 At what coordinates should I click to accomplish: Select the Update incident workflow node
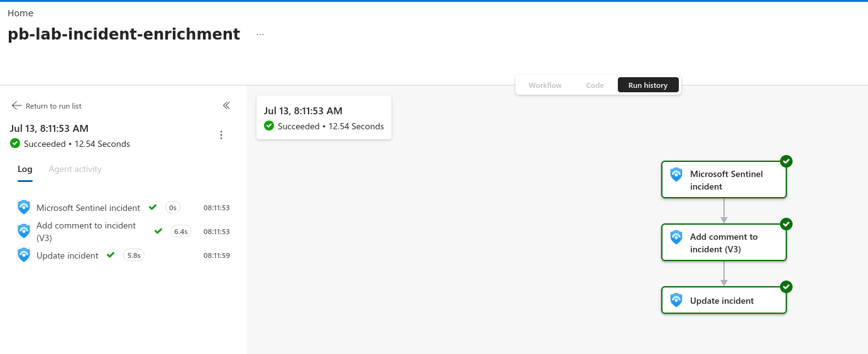[724, 300]
